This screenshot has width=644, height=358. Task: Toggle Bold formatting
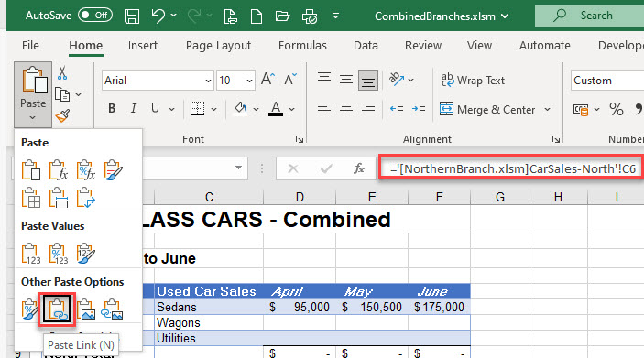click(112, 108)
